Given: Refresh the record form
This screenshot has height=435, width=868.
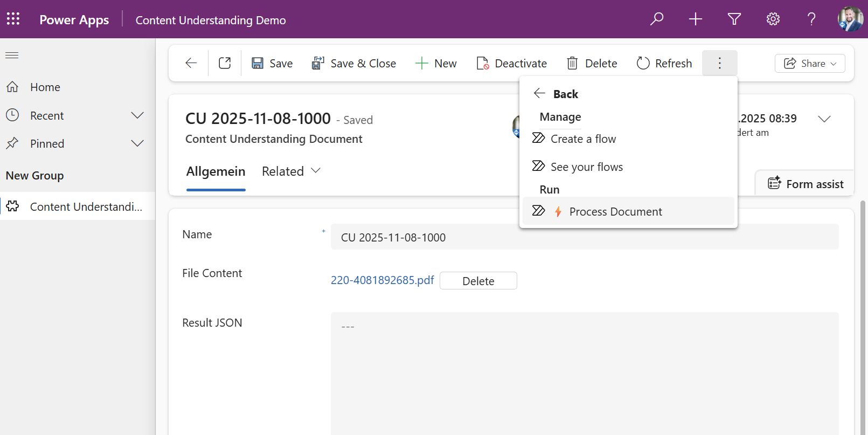Looking at the screenshot, I should (x=664, y=63).
